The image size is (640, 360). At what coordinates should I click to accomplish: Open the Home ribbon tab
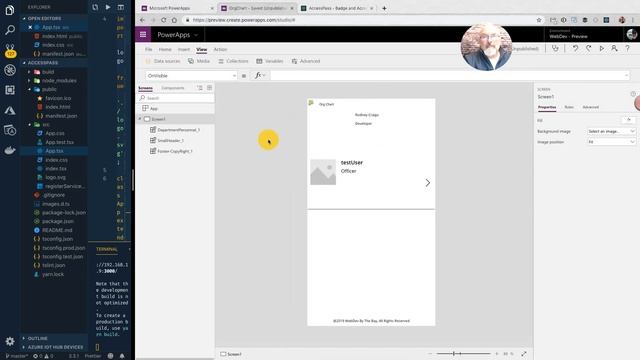coord(165,49)
